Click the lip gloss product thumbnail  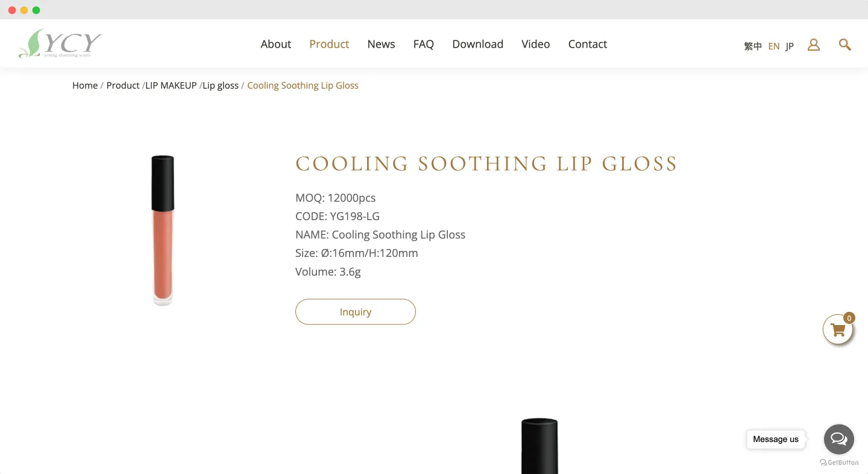(x=163, y=230)
